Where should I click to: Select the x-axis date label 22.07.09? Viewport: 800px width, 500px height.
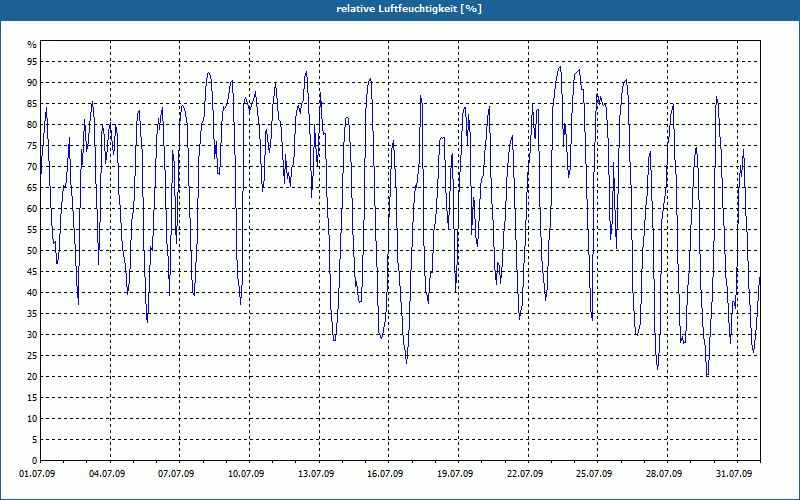525,474
